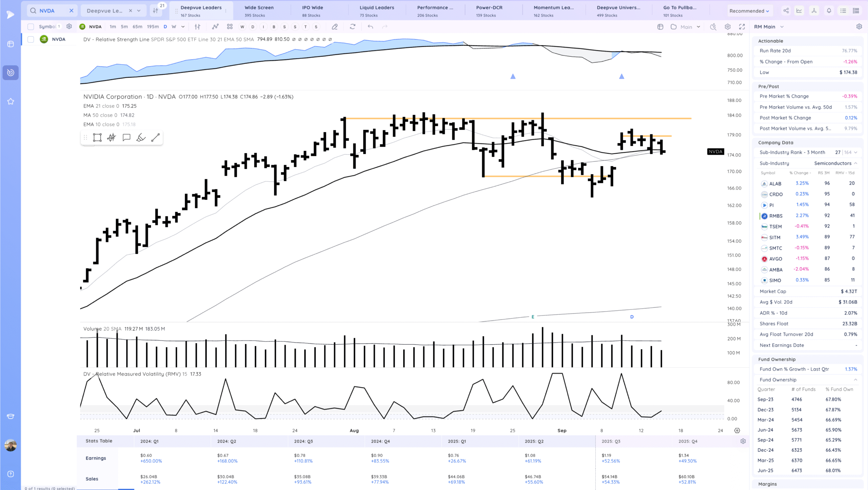Collapse the Fund Ownership table

855,380
